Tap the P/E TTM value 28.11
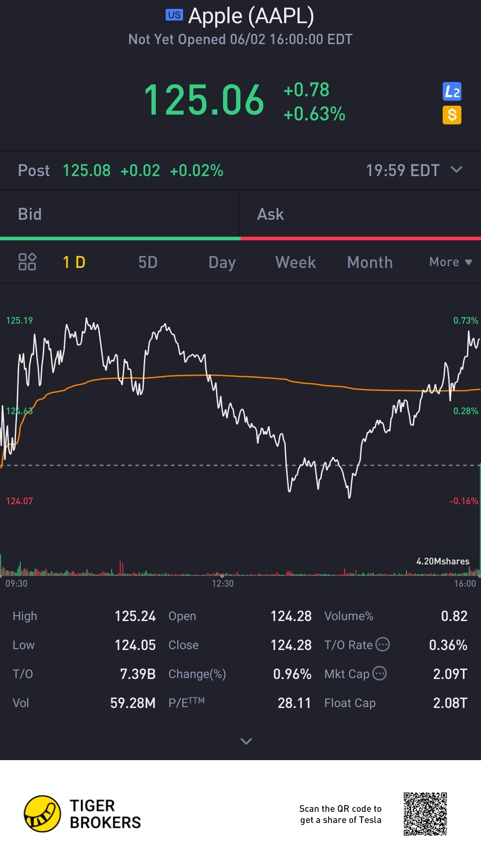This screenshot has height=868, width=481. [294, 703]
